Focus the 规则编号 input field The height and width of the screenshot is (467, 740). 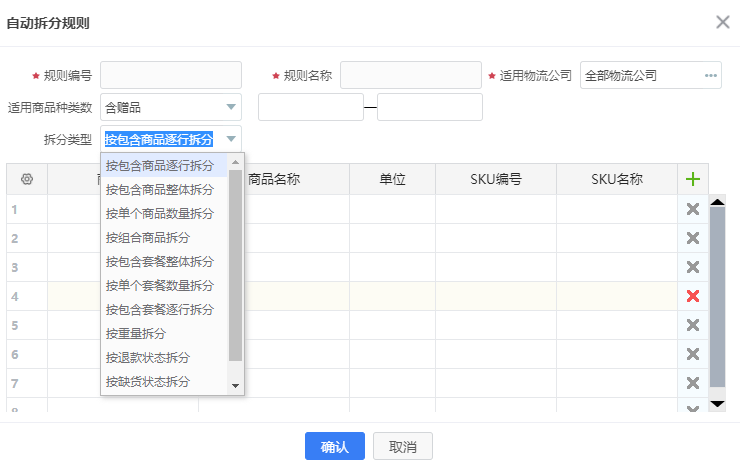[171, 75]
